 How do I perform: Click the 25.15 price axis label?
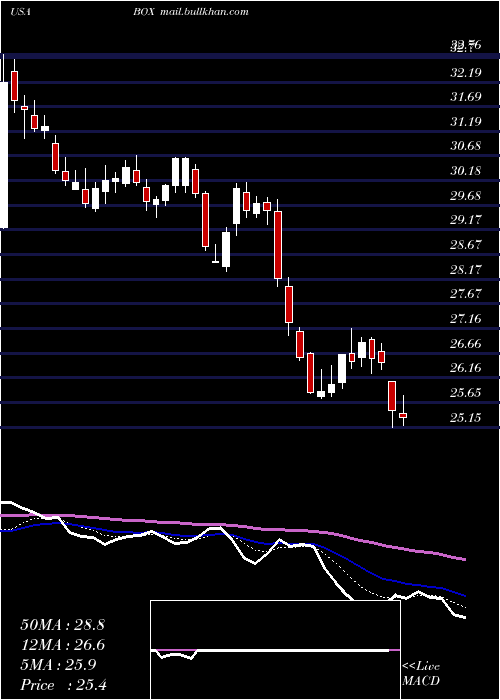(466, 418)
